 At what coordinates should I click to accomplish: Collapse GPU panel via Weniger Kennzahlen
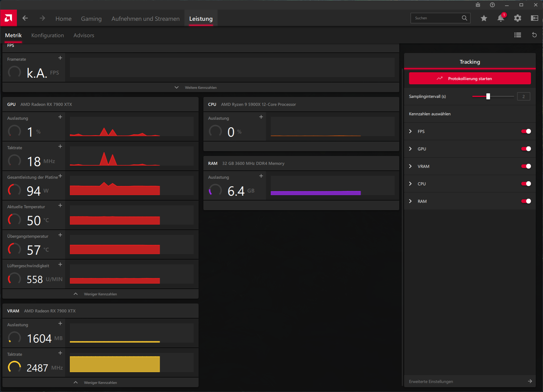pyautogui.click(x=100, y=294)
